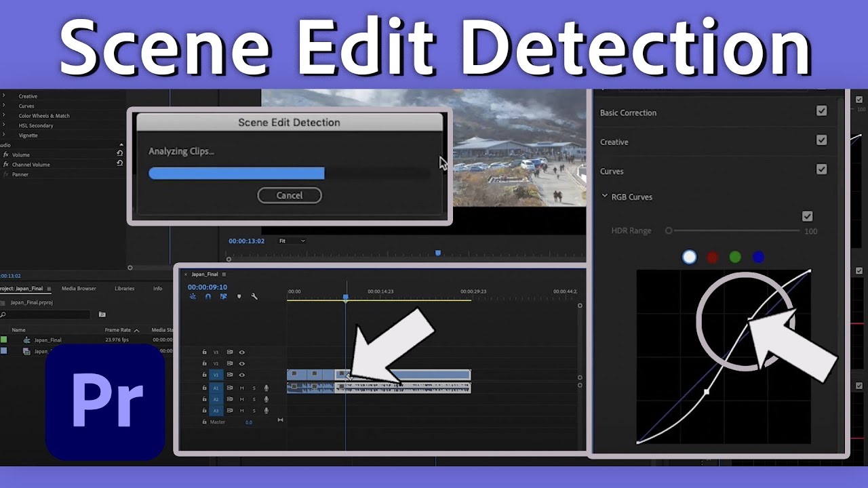Viewport: 868px width, 488px height.
Task: Target the V1 video track
Action: click(216, 375)
